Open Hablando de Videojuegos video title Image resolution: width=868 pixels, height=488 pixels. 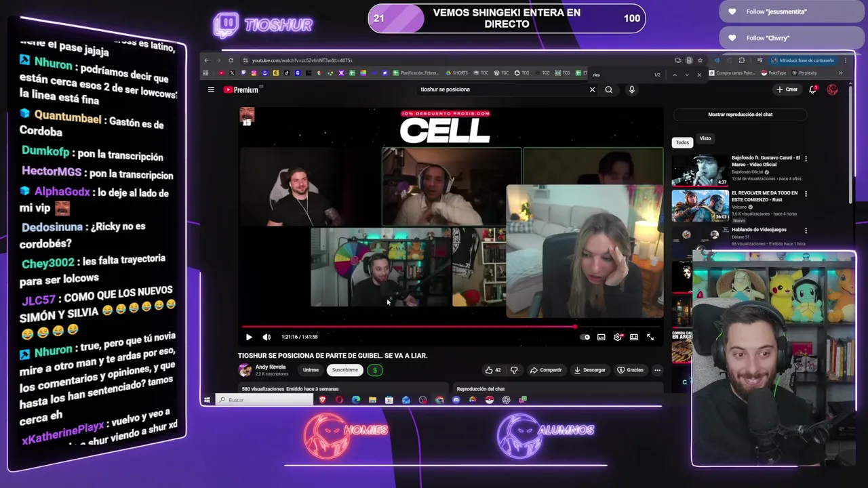(x=759, y=230)
